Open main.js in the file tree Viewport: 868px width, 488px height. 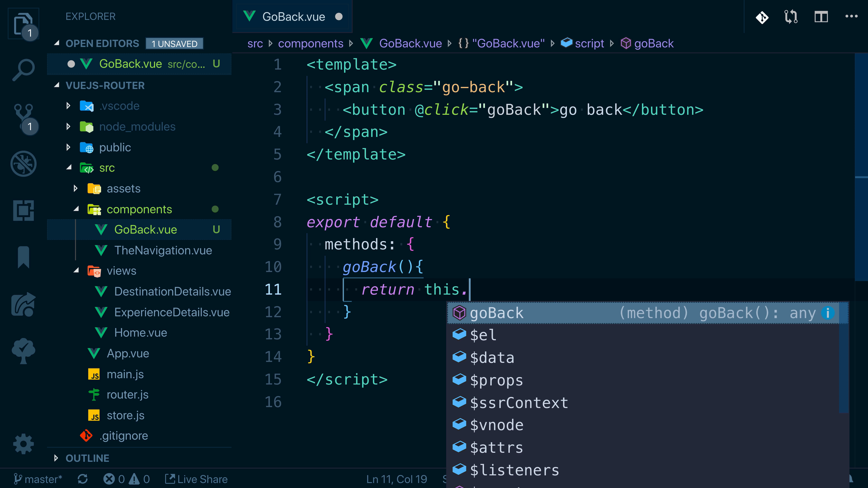tap(139, 374)
